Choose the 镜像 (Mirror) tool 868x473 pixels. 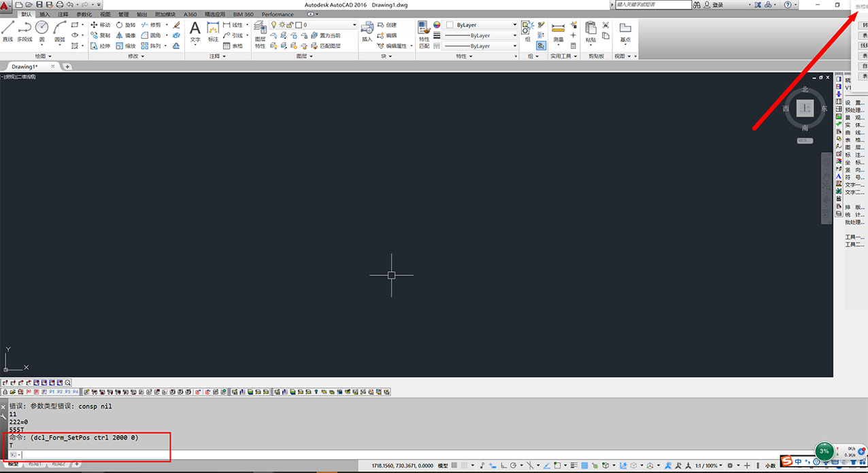[x=126, y=35]
